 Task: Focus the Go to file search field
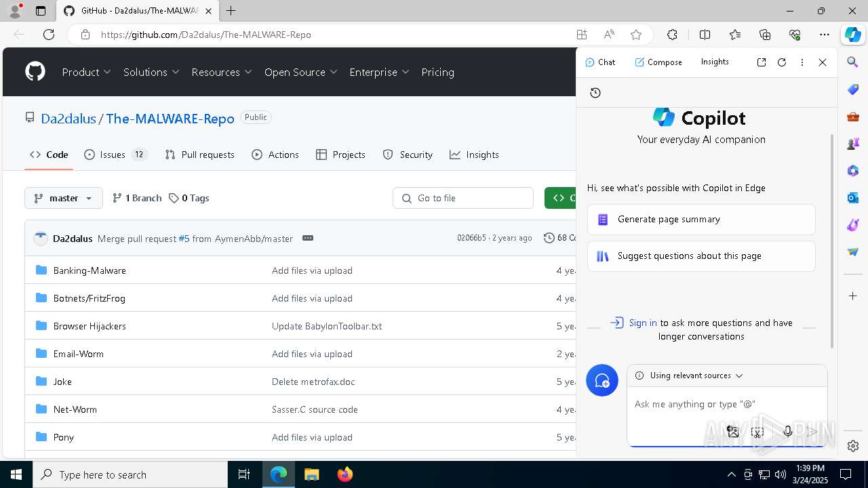click(463, 198)
